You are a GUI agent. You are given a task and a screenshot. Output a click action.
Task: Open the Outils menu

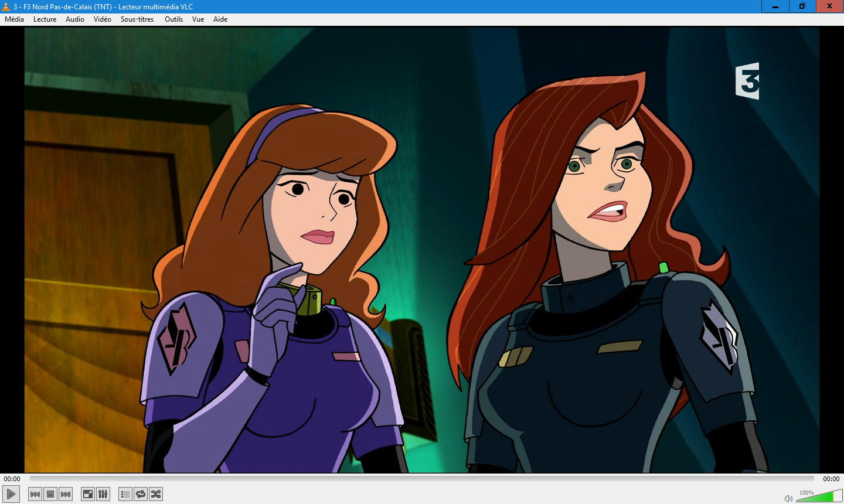point(173,19)
